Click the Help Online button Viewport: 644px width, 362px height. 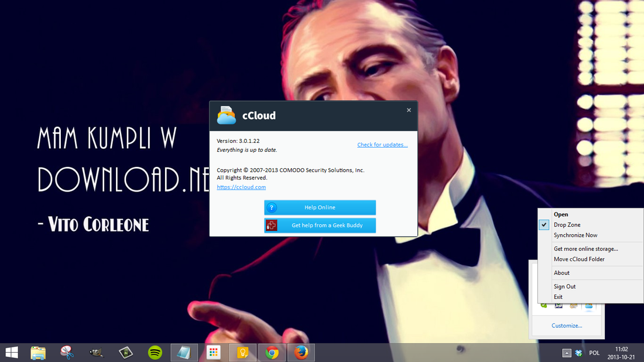(320, 207)
